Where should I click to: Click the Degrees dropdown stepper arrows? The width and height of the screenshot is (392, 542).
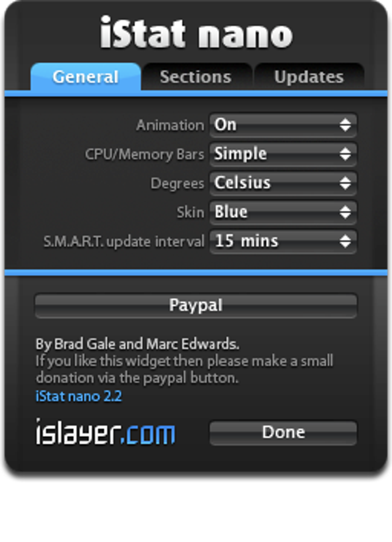pos(345,183)
